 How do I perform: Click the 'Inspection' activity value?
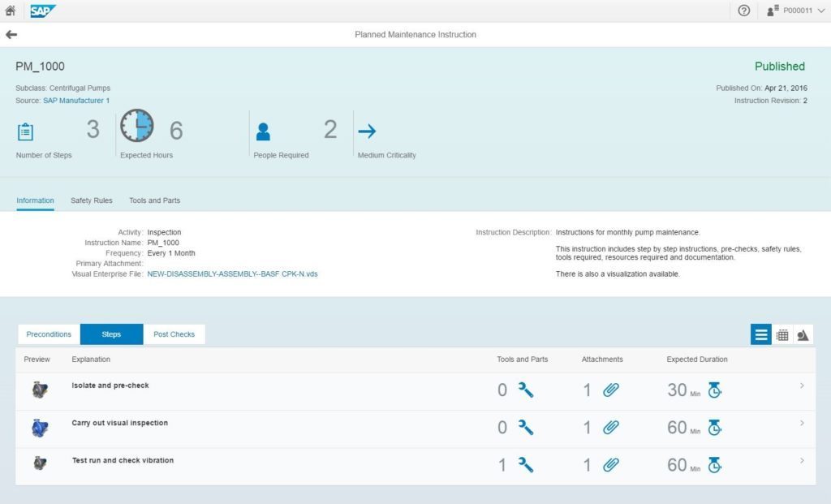tap(164, 232)
